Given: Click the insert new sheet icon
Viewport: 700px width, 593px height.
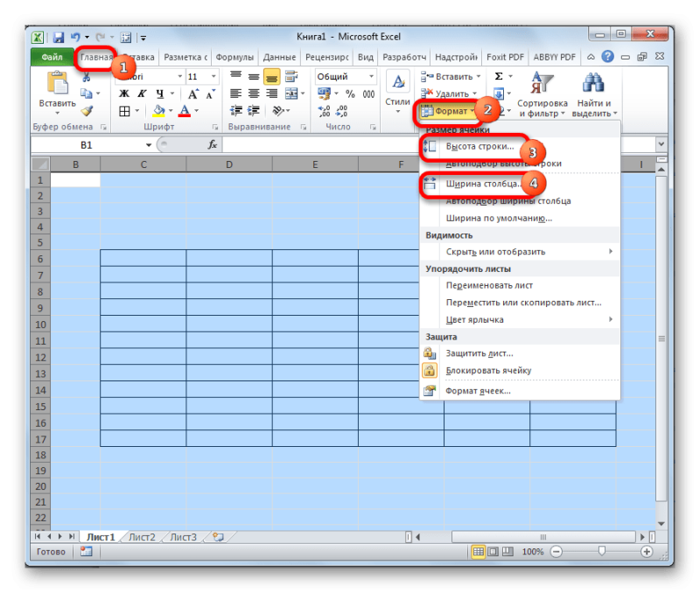Looking at the screenshot, I should pos(218,537).
